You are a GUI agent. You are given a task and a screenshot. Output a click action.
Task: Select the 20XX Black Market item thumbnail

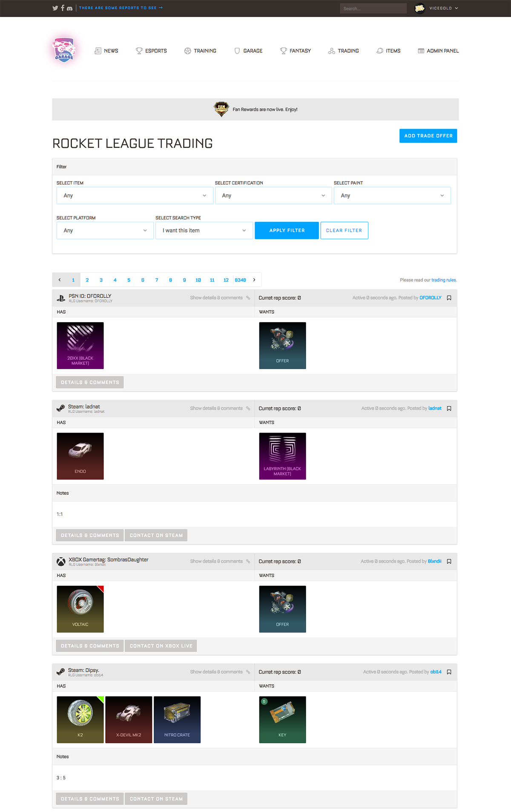click(x=80, y=345)
